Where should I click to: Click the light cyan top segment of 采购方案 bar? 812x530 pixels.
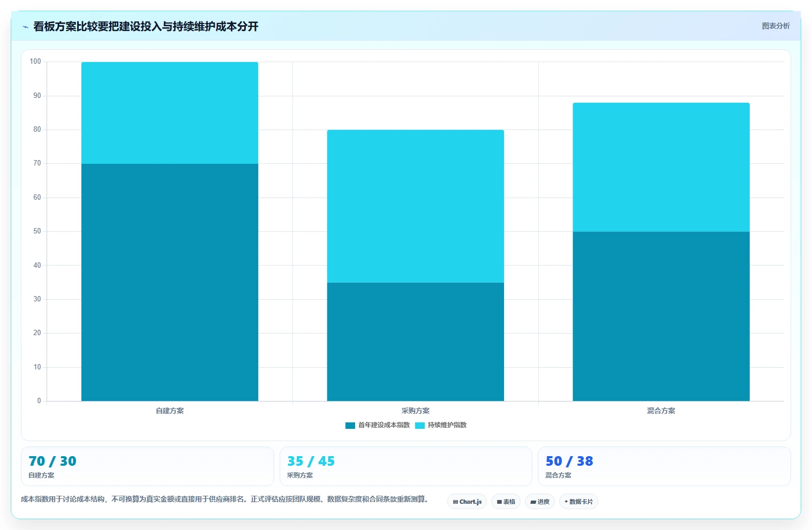click(x=416, y=206)
